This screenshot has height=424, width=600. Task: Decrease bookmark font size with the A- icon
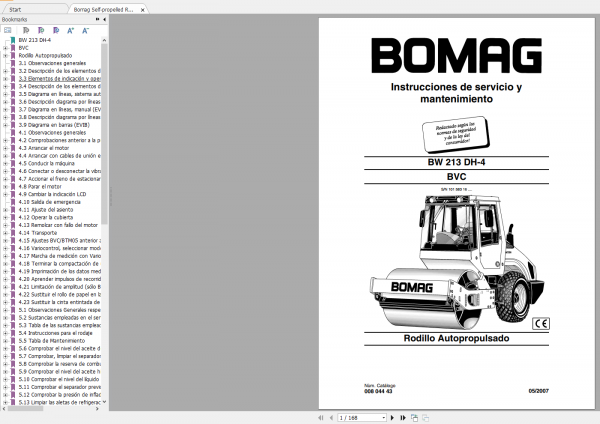(x=85, y=30)
